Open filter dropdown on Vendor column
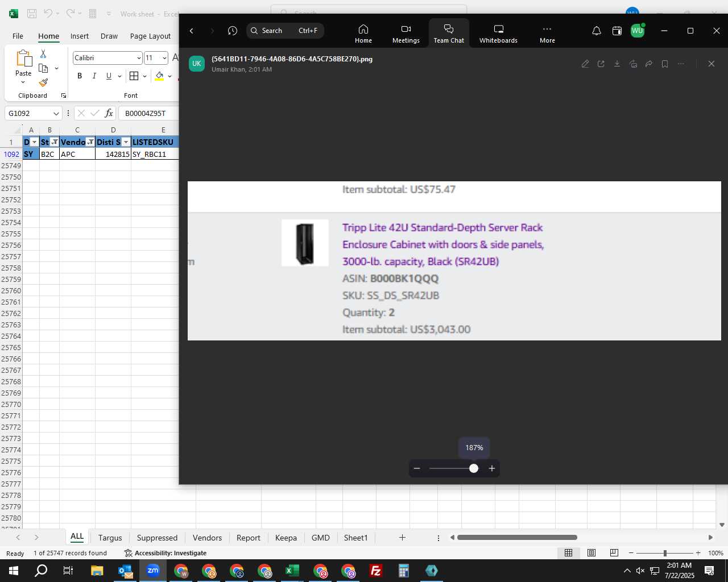The height and width of the screenshot is (582, 728). (90, 142)
